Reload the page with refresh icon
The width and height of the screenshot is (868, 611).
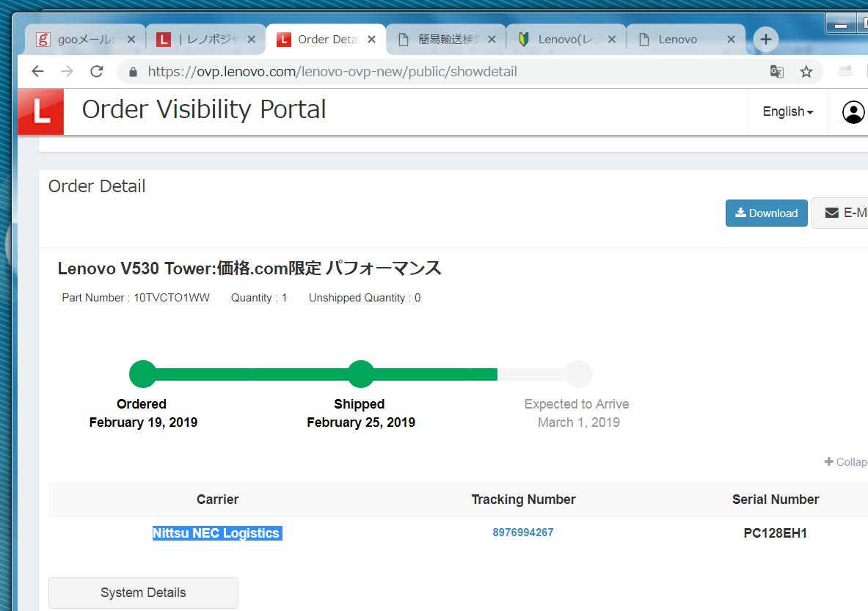(96, 71)
